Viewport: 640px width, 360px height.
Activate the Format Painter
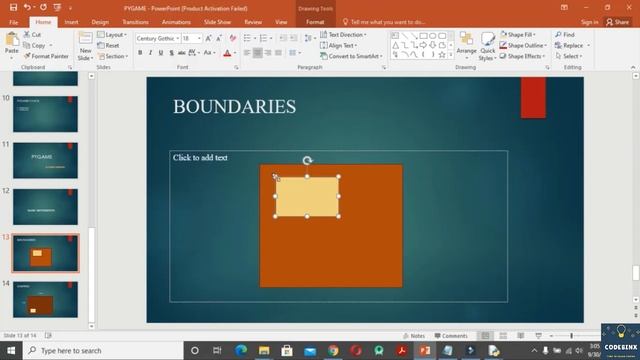click(46, 56)
